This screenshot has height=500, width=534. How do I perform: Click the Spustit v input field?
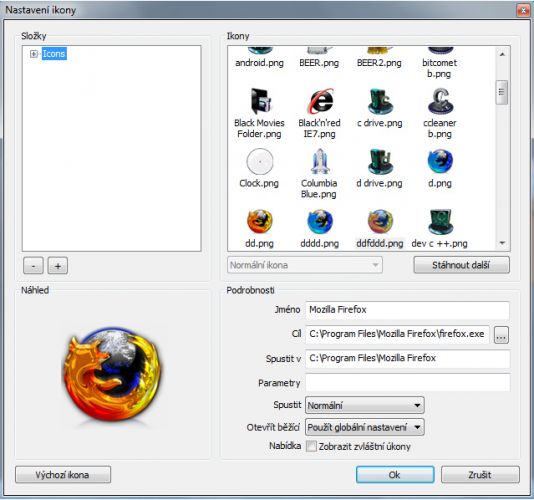(407, 358)
